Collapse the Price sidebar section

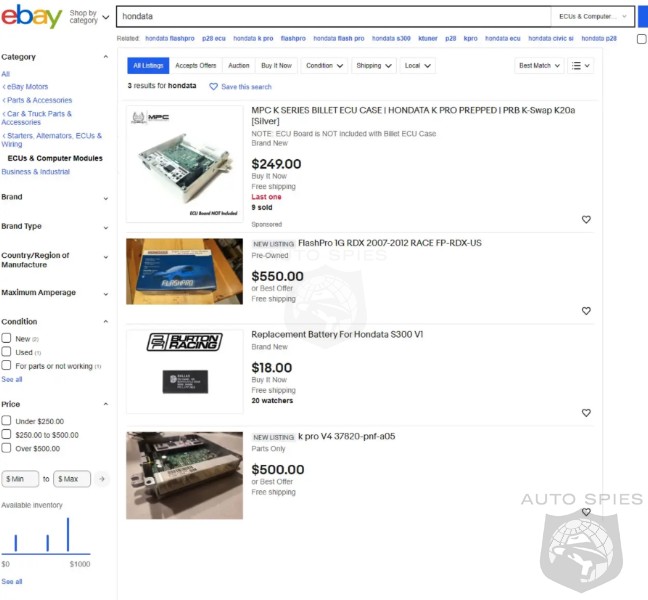[106, 404]
